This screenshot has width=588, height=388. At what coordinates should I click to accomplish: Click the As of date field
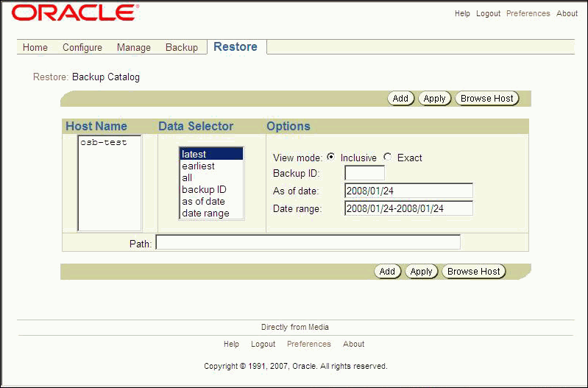(408, 191)
